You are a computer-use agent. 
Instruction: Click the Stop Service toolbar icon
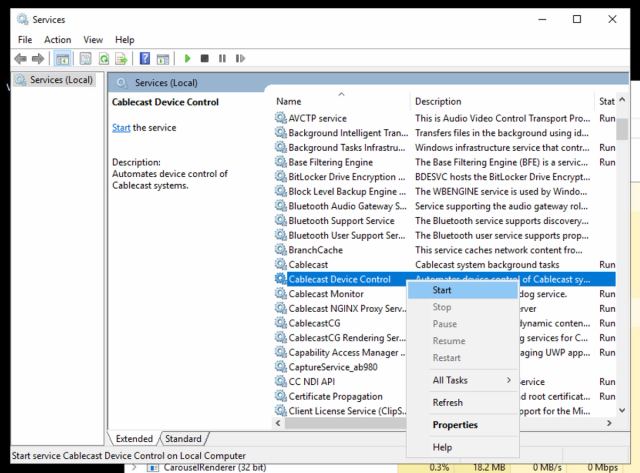(x=204, y=59)
